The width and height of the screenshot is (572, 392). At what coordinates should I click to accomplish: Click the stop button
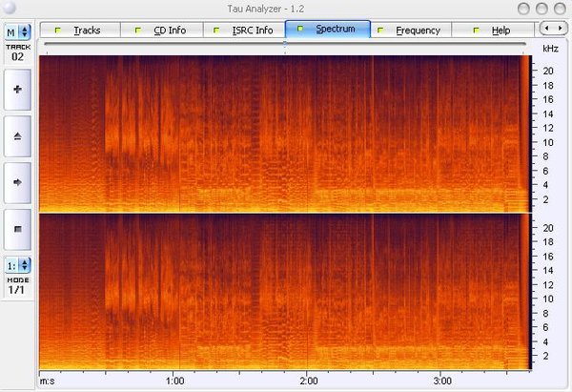[17, 229]
